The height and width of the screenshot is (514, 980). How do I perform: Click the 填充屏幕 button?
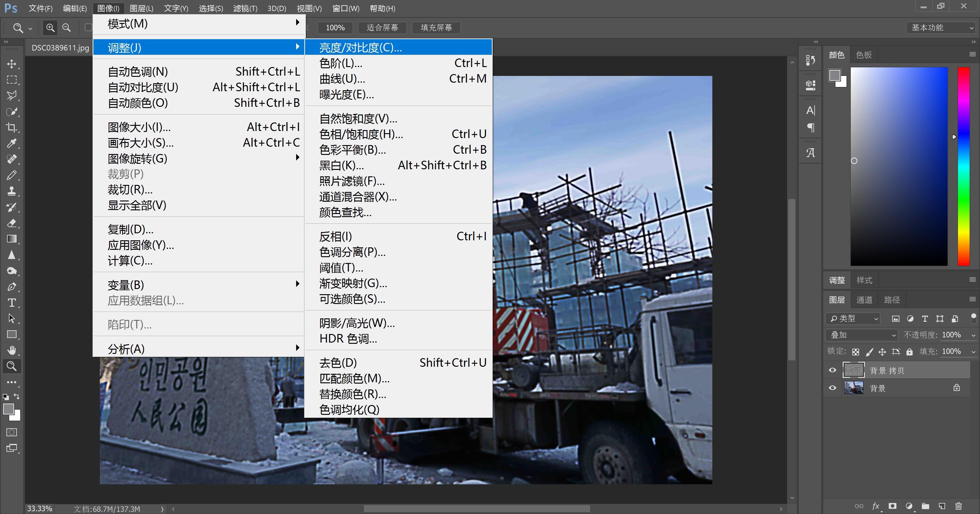tap(436, 28)
